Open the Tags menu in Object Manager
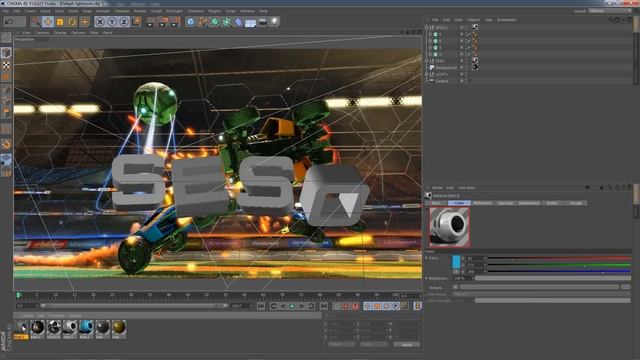The width and height of the screenshot is (640, 360). (488, 20)
